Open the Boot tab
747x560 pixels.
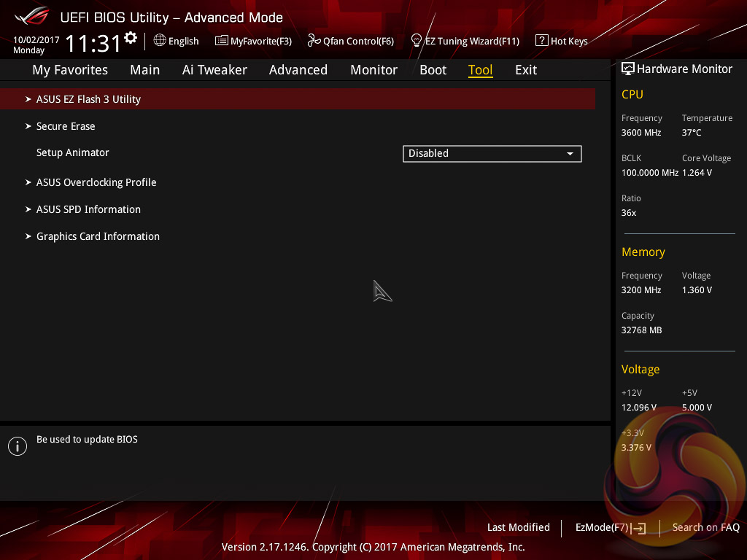coord(433,70)
